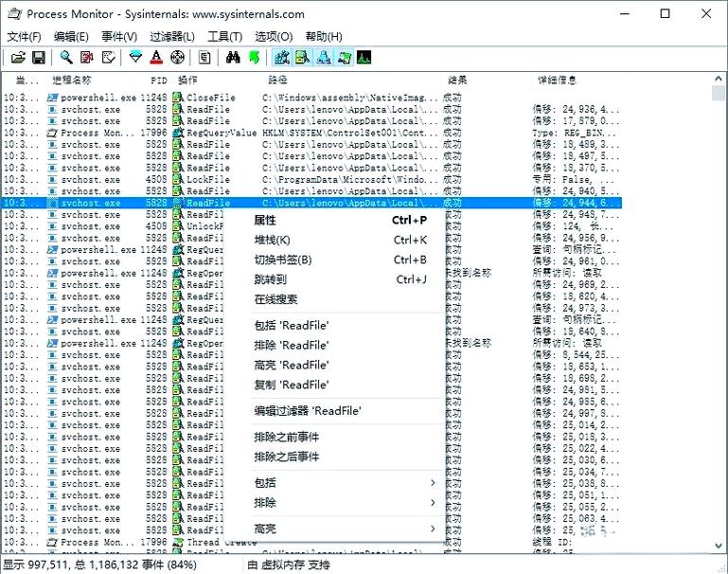This screenshot has width=728, height=574.
Task: Click the Save floppy disk toolbar icon
Action: [x=39, y=58]
